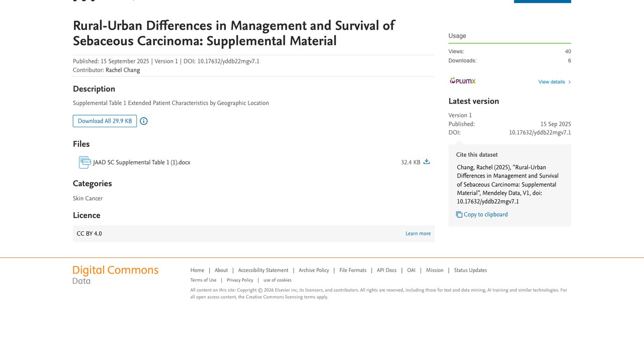
Task: Click the Download All 29.9 KB button
Action: tap(105, 121)
